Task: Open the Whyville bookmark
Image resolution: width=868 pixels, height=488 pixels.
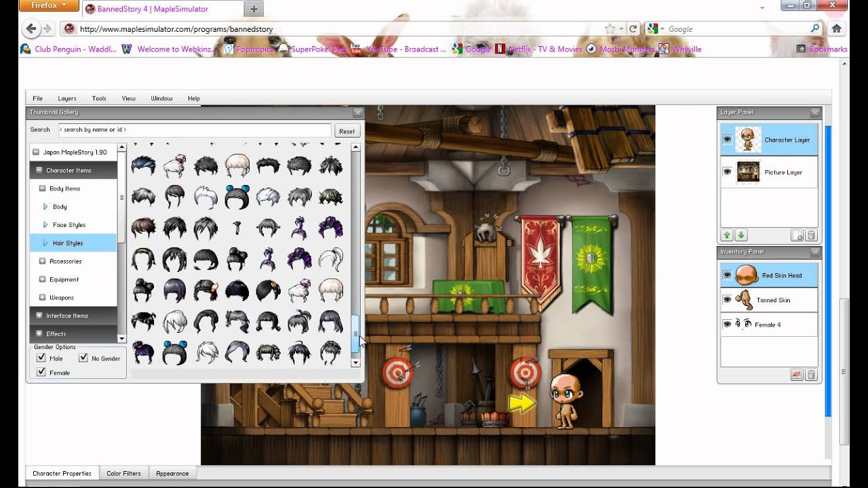Action: tap(680, 49)
